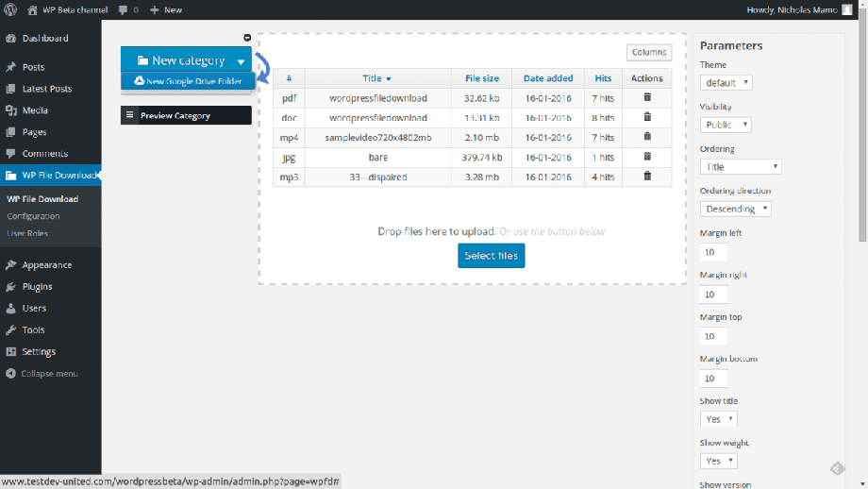
Task: Click the Margin right input field
Action: coord(713,295)
